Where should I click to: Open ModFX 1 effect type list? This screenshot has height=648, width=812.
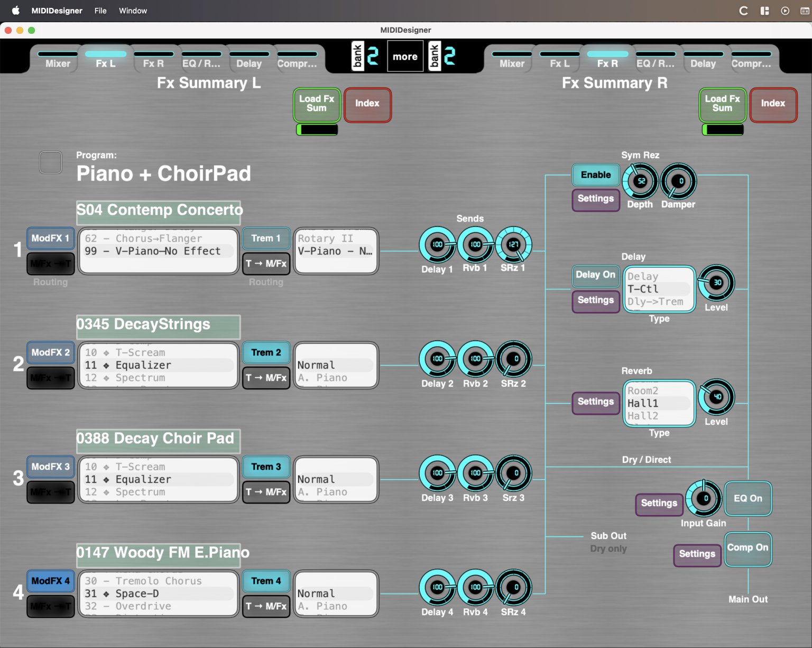[x=158, y=251]
